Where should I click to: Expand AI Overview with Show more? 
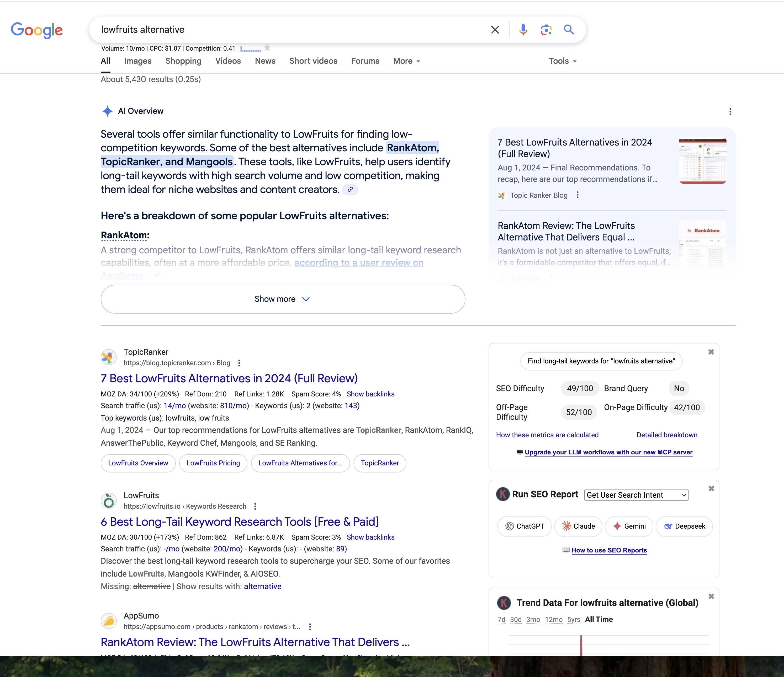[x=283, y=299]
